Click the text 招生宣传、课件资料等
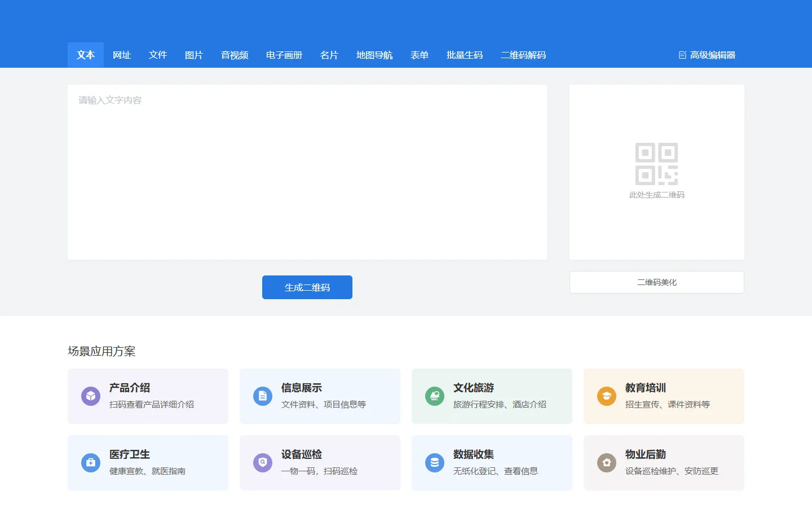812x508 pixels. [x=668, y=405]
